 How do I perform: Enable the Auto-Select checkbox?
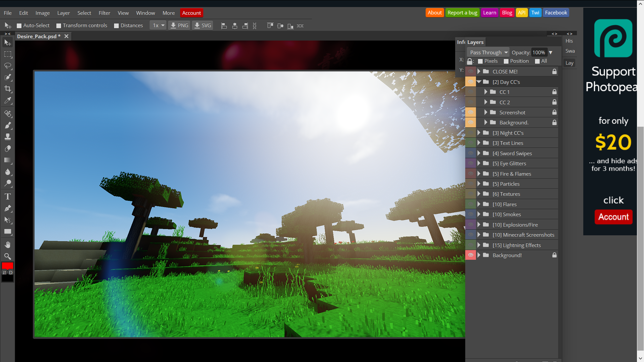(x=19, y=26)
